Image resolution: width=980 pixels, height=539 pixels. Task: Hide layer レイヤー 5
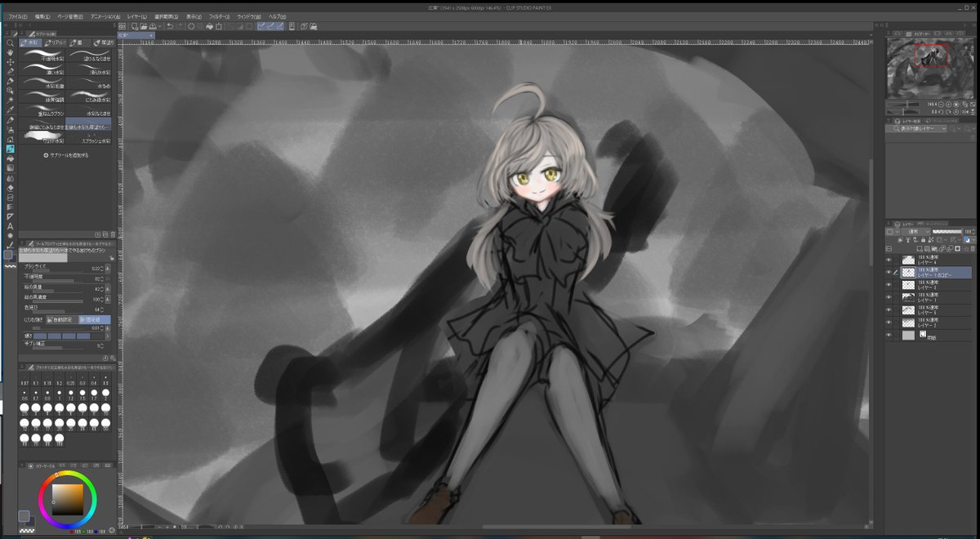click(x=889, y=310)
